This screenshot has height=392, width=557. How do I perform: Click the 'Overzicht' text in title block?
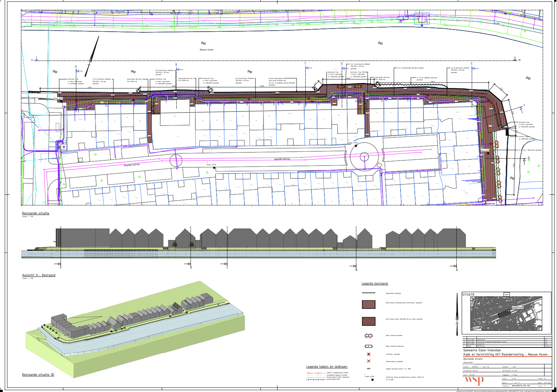468,362
